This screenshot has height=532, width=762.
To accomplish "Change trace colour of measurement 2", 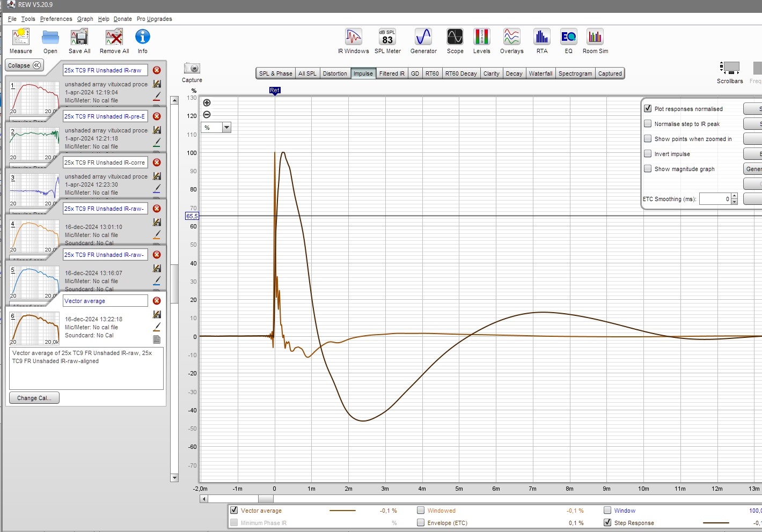I will [157, 142].
